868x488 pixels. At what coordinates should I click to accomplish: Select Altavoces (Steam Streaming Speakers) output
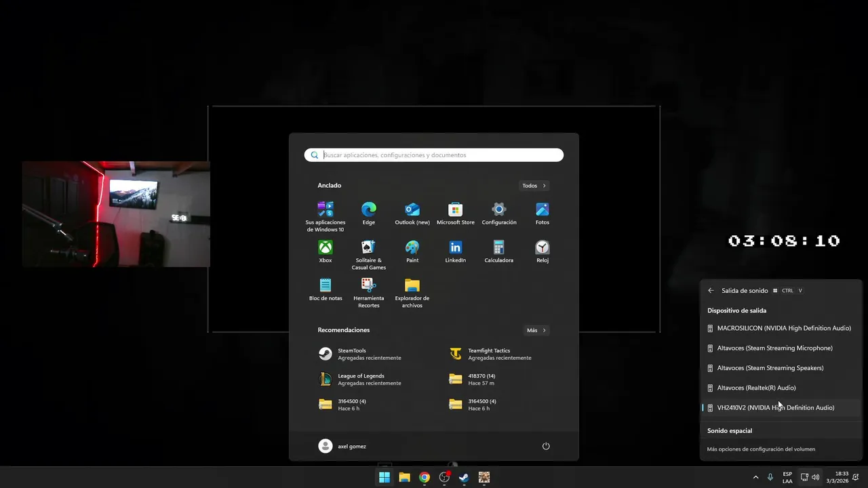pyautogui.click(x=781, y=368)
